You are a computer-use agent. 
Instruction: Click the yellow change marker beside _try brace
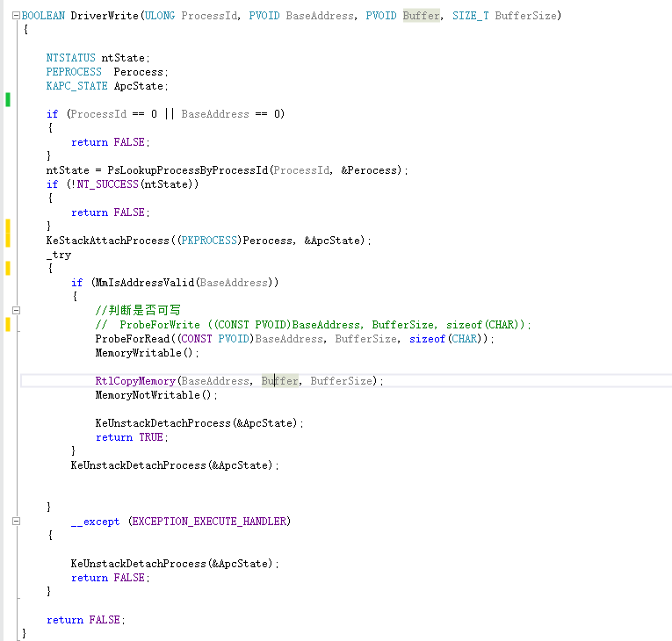click(x=8, y=268)
